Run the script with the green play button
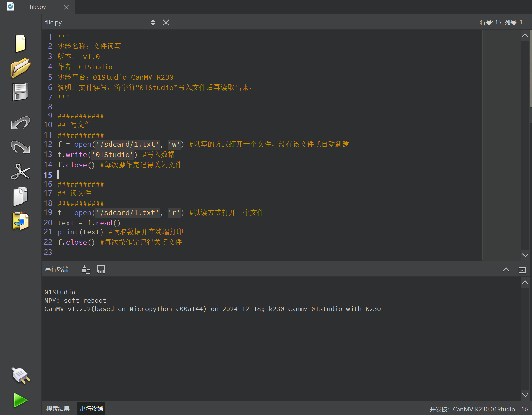532x415 pixels. (21, 400)
